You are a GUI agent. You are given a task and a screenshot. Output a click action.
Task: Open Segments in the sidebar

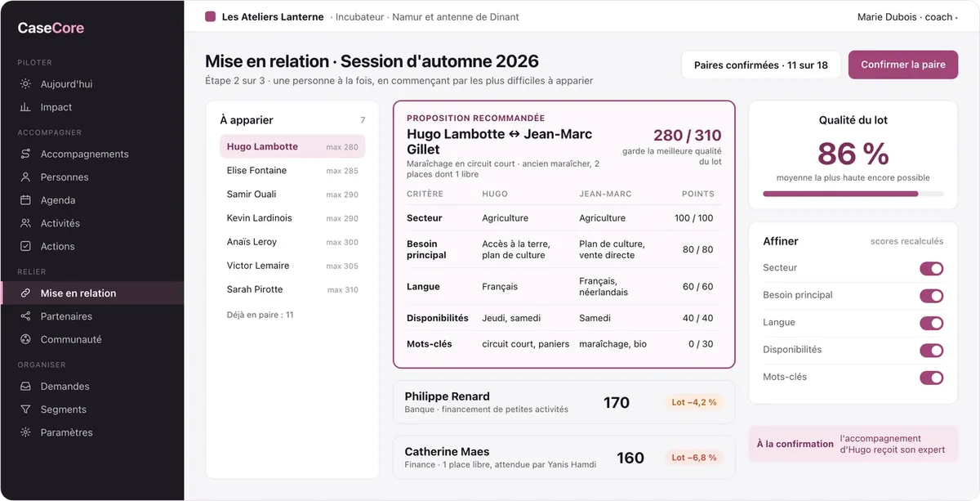[x=92, y=409]
